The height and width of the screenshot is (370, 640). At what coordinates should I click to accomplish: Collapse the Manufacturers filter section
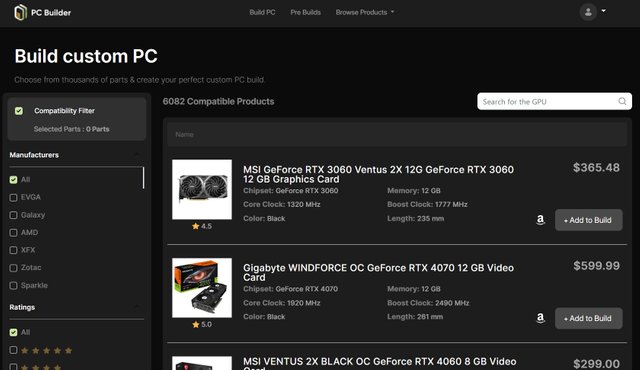point(136,155)
